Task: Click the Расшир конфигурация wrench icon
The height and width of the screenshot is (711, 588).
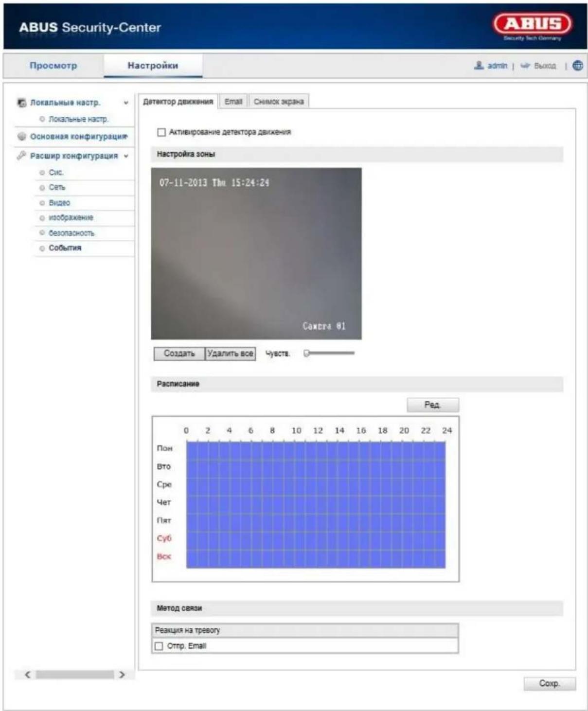Action: tap(22, 156)
